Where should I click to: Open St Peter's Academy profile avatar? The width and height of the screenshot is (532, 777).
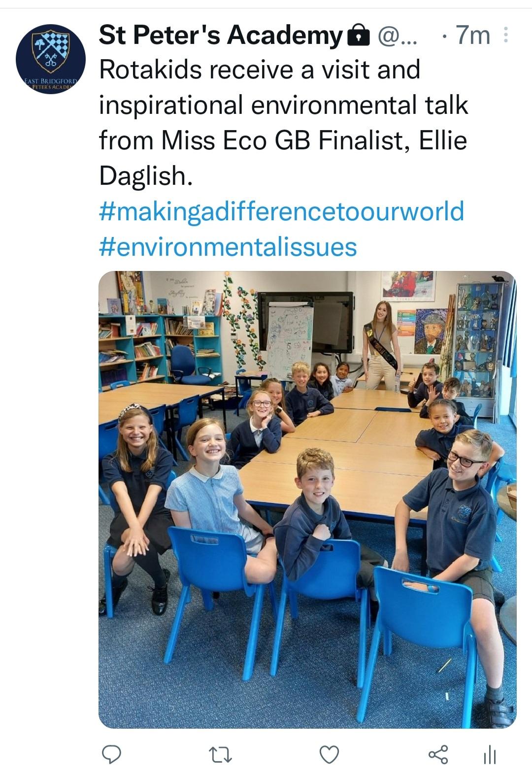51,59
